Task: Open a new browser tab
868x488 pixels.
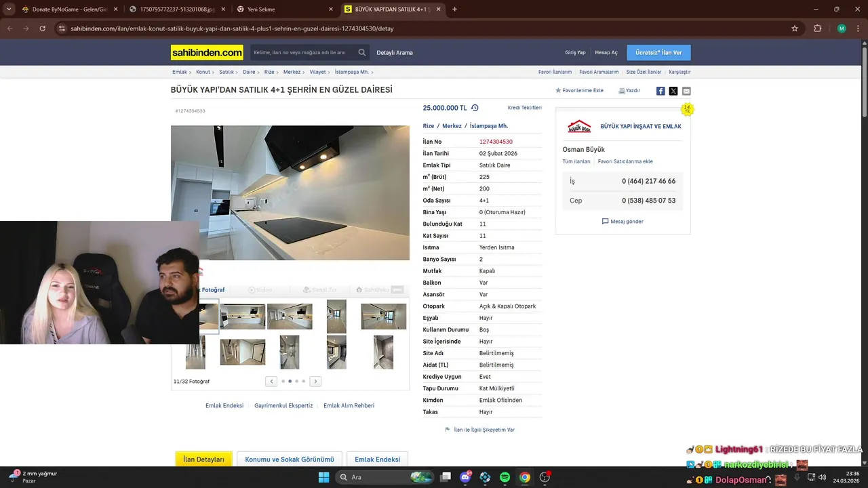Action: point(454,9)
